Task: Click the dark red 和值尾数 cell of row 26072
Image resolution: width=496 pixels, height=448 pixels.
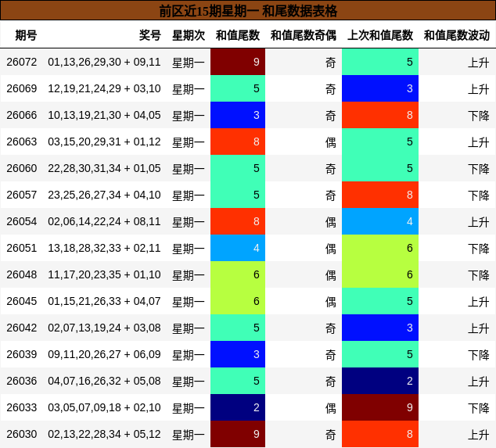Action: 238,62
